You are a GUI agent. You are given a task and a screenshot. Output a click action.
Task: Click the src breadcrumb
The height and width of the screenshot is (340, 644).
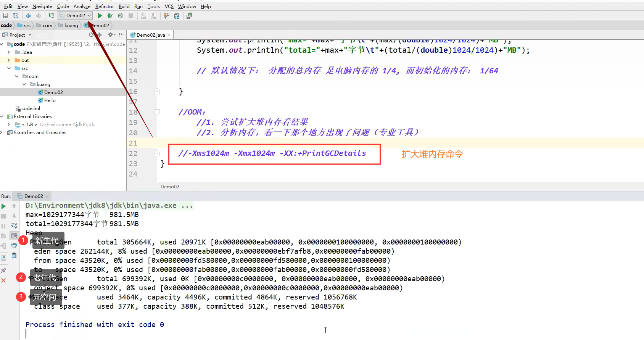pos(24,25)
